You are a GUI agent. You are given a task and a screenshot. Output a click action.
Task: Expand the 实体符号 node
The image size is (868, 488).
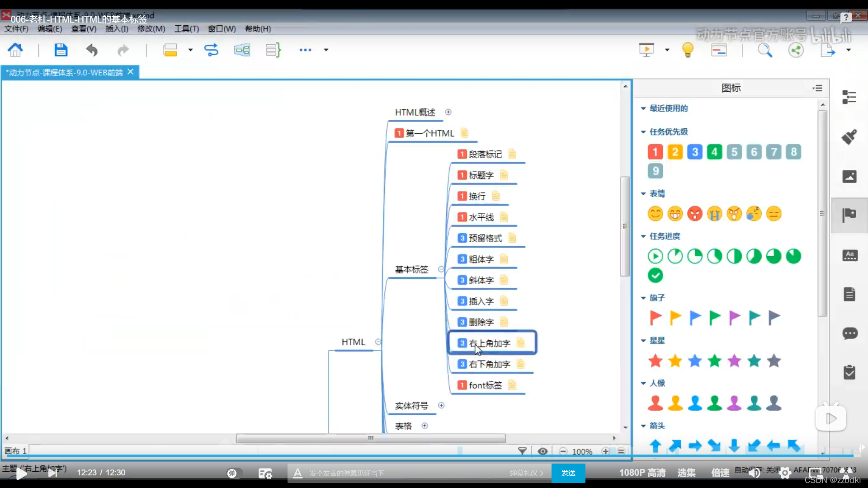441,405
